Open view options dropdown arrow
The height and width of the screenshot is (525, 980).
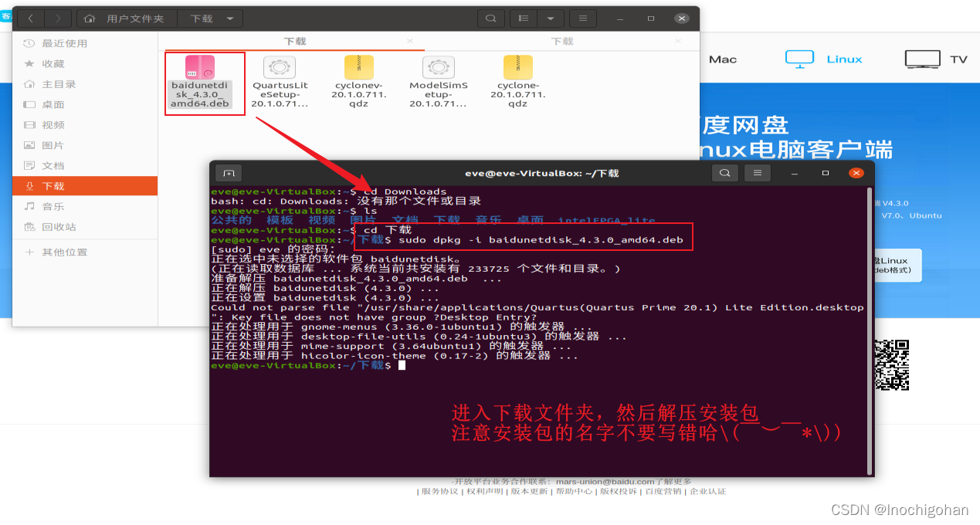coord(550,19)
